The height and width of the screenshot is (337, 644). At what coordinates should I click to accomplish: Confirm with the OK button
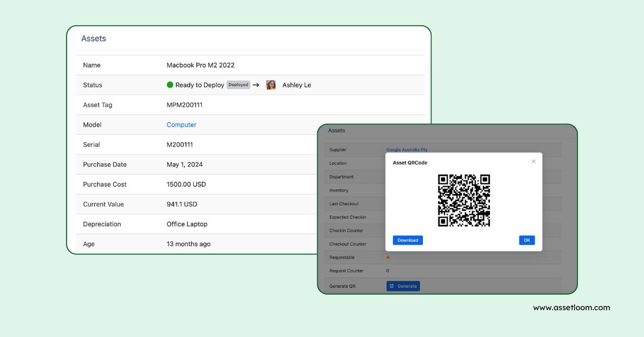pos(527,240)
